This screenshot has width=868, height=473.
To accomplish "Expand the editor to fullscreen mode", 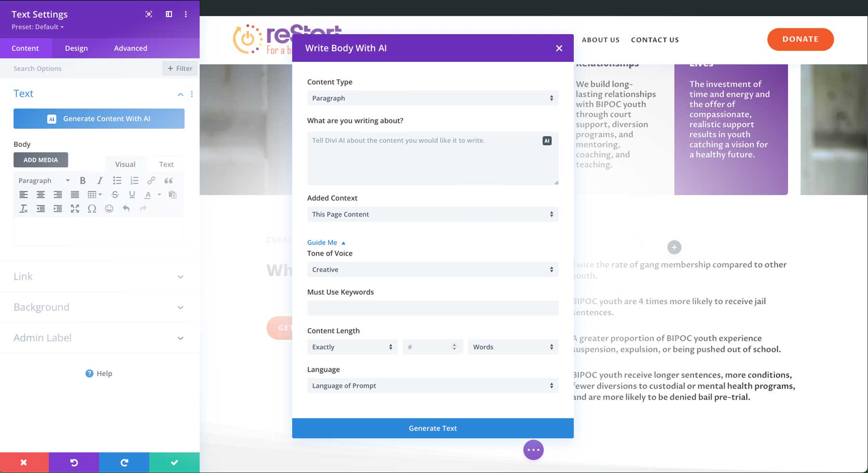I will tap(75, 209).
